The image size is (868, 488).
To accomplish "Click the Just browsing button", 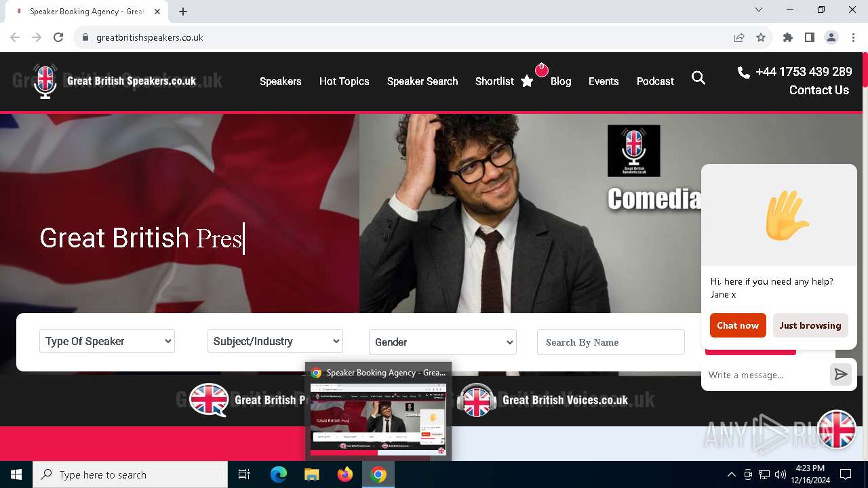I will (x=810, y=325).
